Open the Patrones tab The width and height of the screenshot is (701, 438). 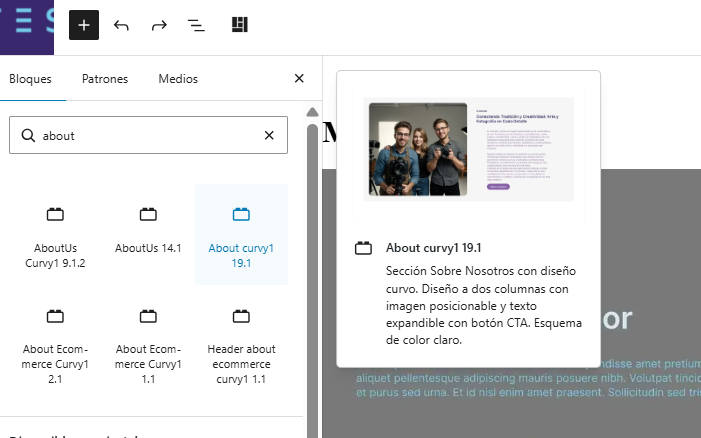[x=105, y=79]
